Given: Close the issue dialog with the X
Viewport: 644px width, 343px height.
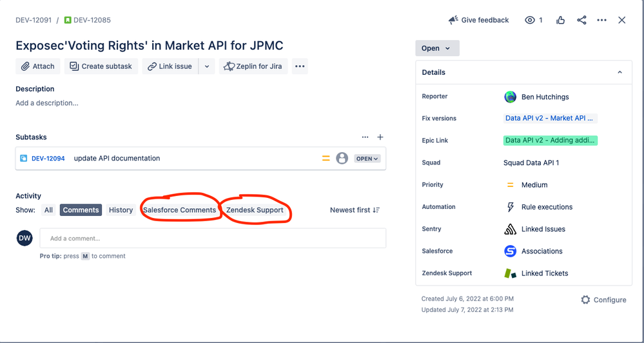Looking at the screenshot, I should pyautogui.click(x=622, y=20).
